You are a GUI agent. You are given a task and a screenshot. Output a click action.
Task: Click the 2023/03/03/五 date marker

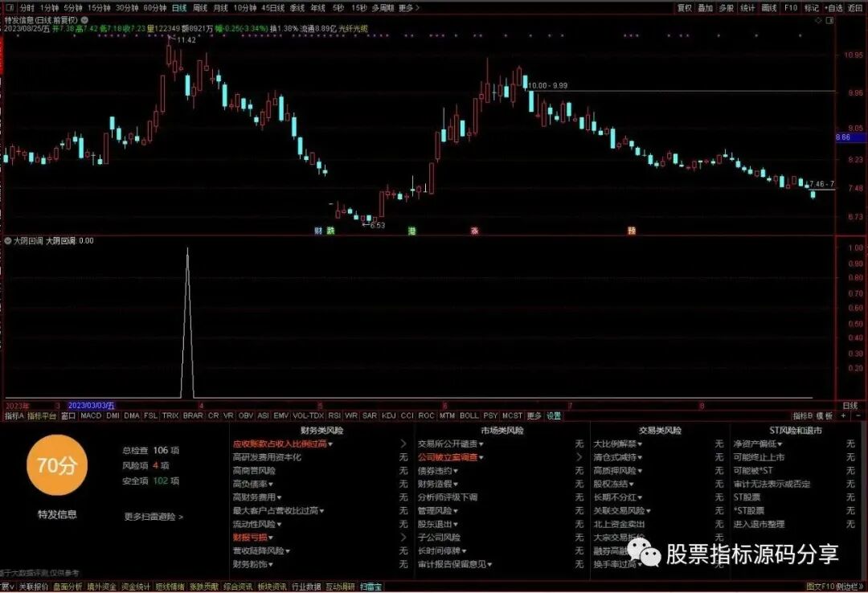click(x=92, y=406)
